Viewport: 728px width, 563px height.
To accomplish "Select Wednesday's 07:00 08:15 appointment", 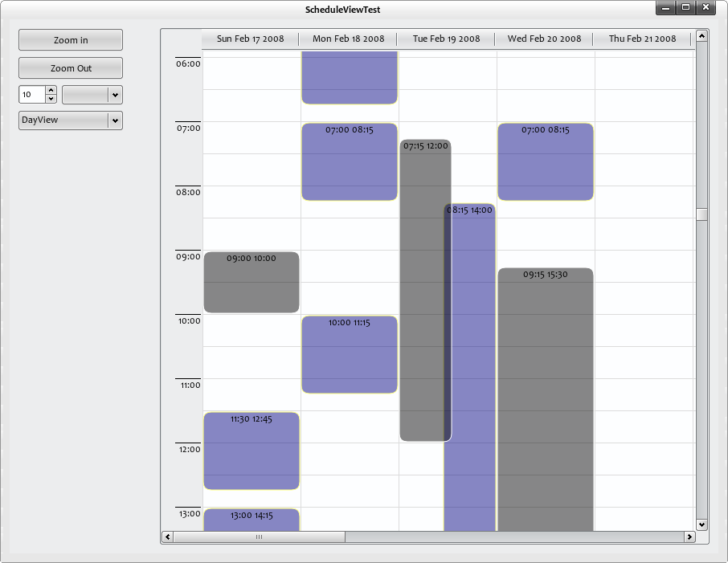I will click(x=545, y=162).
